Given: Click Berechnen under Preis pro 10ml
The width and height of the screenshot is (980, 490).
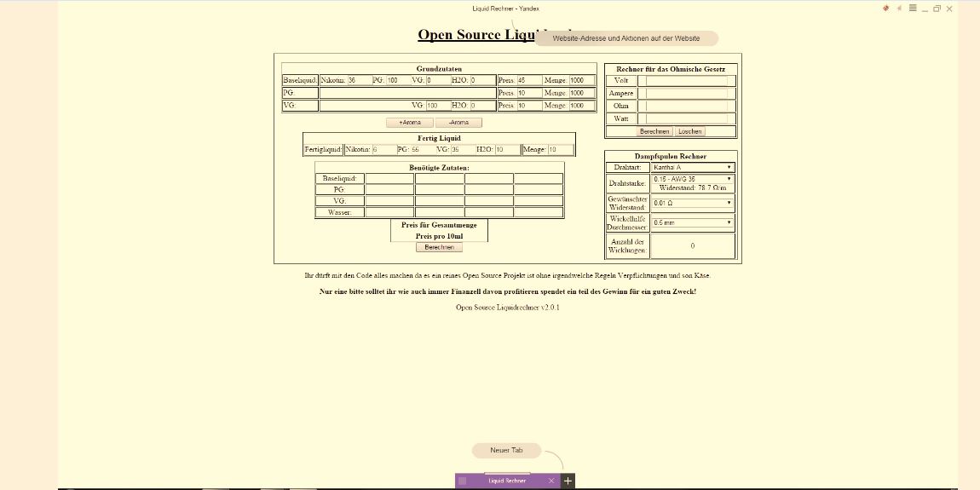Looking at the screenshot, I should point(439,247).
